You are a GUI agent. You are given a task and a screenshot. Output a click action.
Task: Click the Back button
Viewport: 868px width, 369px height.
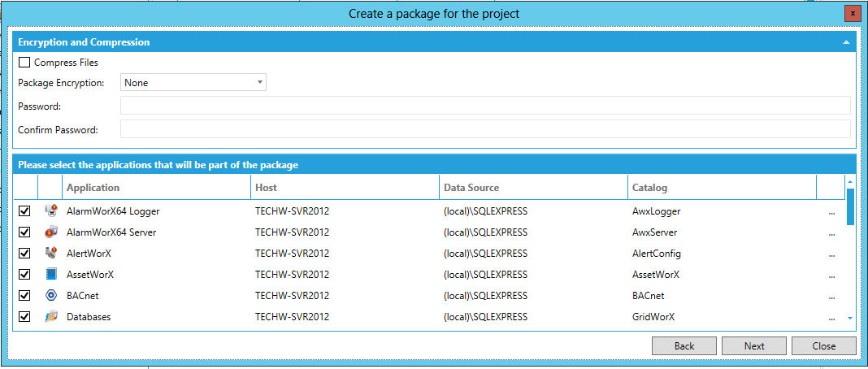coord(684,345)
